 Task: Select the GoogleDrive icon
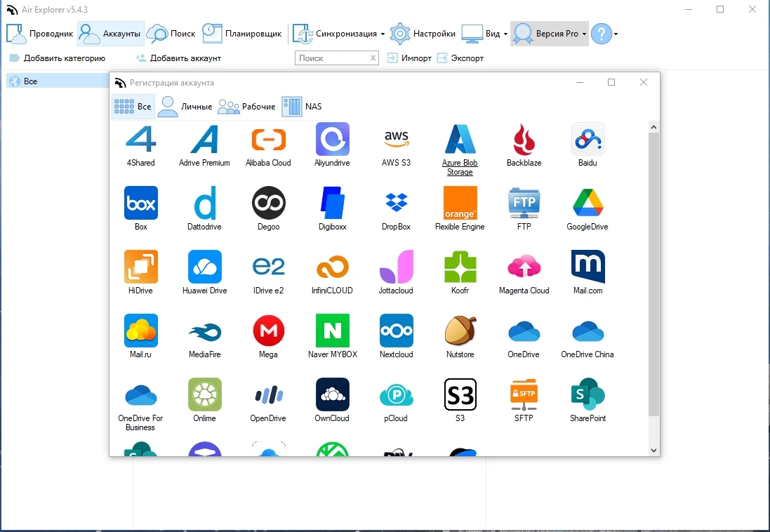[x=588, y=203]
